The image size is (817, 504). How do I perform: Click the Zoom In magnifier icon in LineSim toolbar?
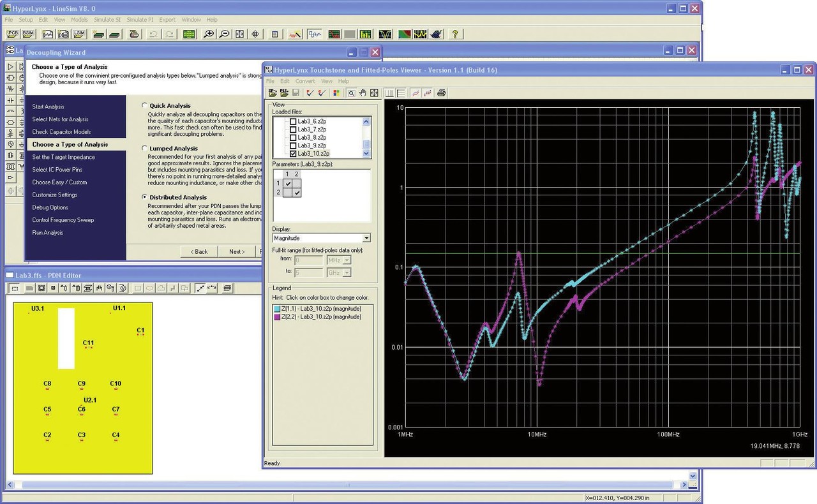[x=209, y=34]
